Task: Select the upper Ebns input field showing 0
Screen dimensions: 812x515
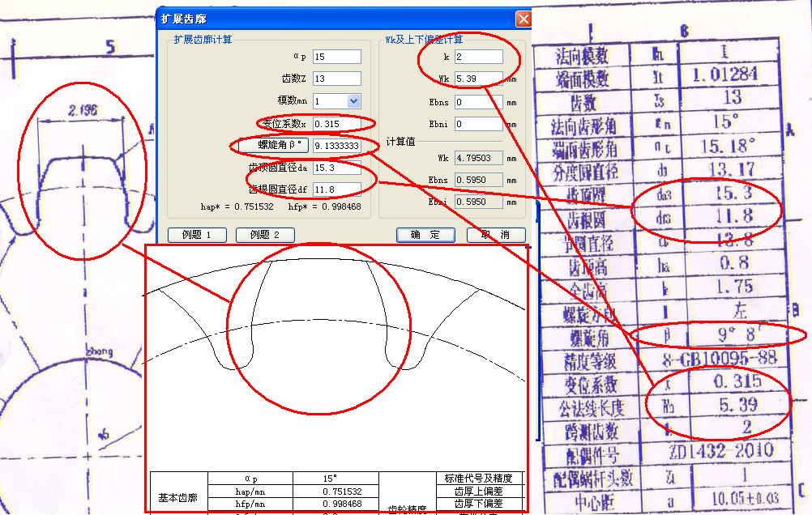Action: coord(478,102)
